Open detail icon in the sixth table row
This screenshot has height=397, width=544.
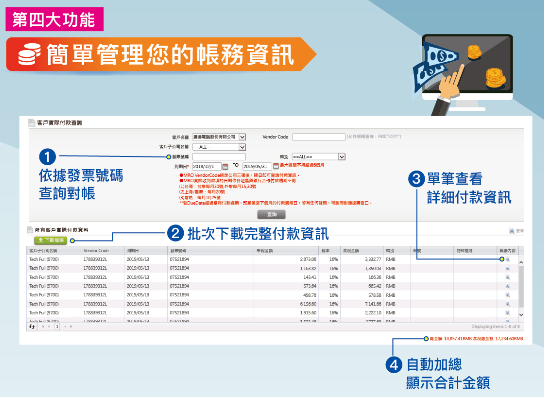tap(508, 304)
